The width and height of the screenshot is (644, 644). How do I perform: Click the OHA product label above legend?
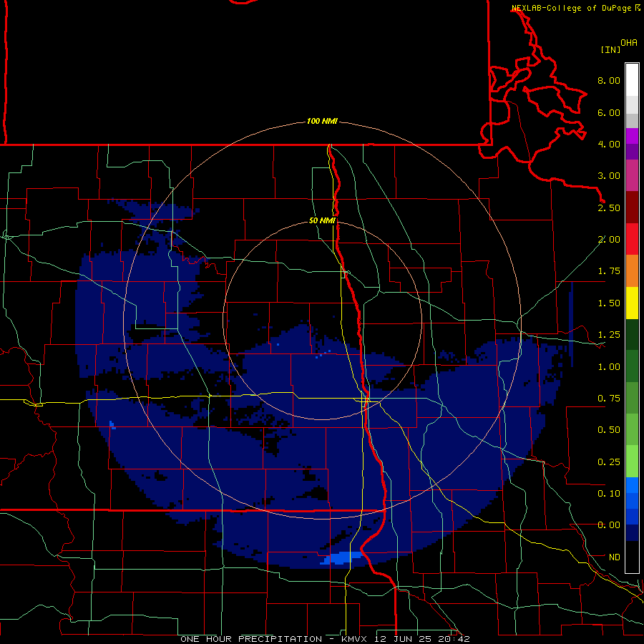(629, 43)
